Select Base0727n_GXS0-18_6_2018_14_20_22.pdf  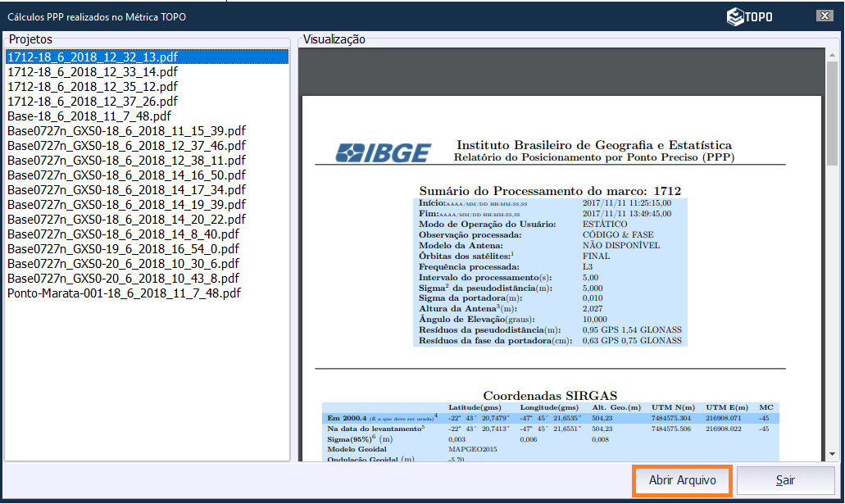[126, 220]
